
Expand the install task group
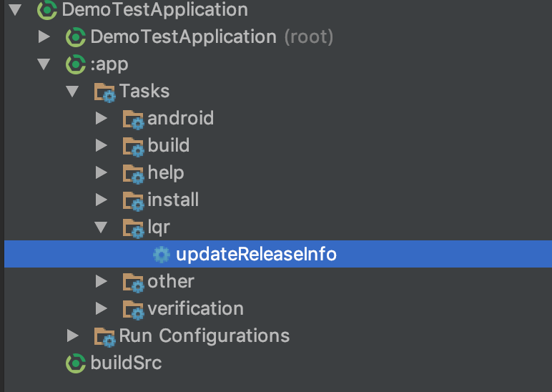tap(101, 200)
